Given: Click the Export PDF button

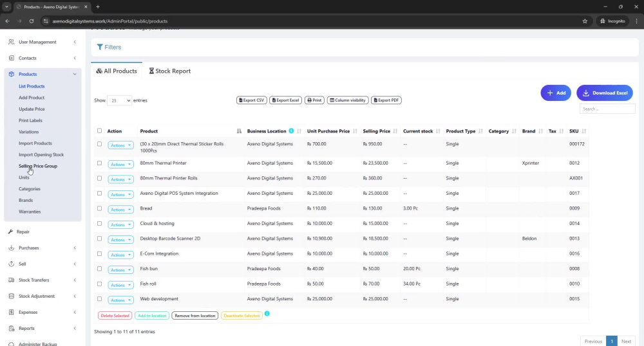Looking at the screenshot, I should [386, 100].
